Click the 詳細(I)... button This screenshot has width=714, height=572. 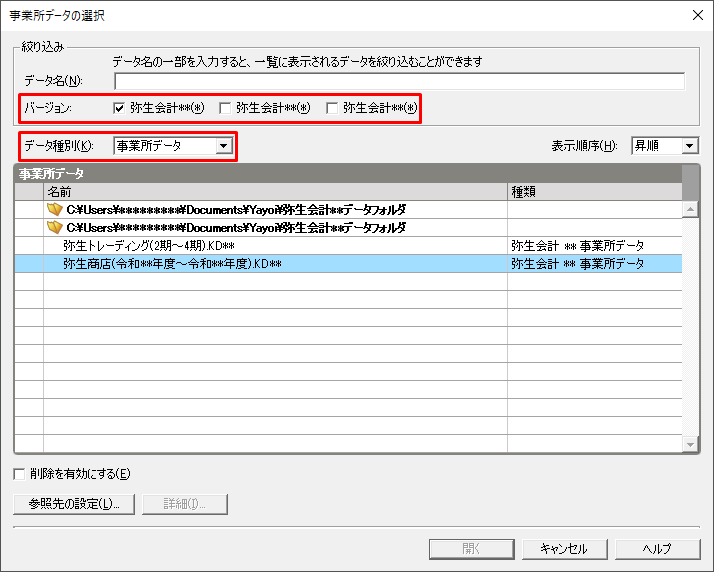coord(184,504)
